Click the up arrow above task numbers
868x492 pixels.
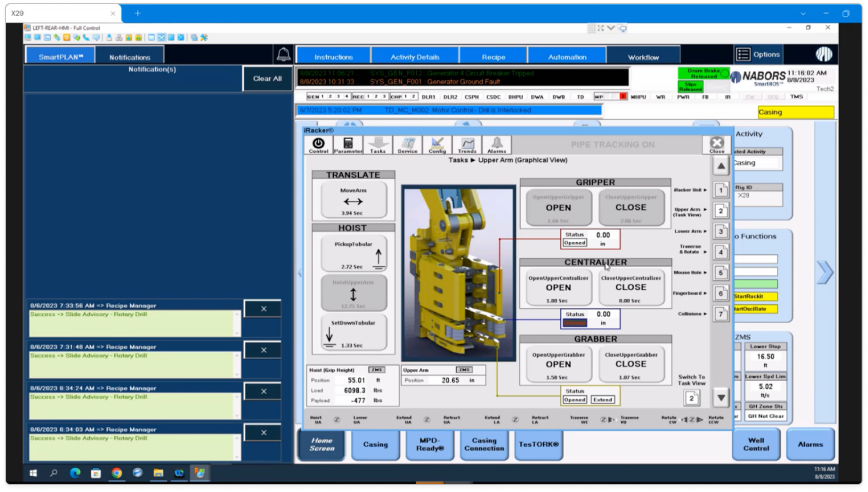tap(721, 165)
